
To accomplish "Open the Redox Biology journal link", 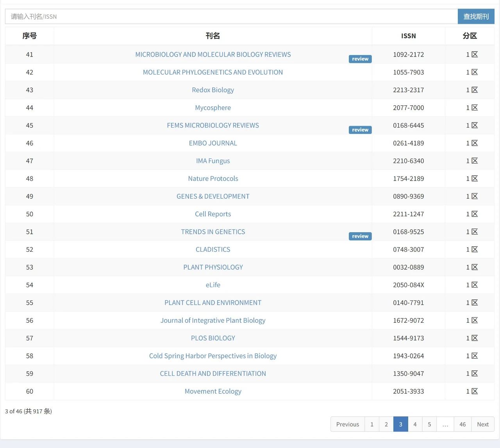I will [x=213, y=90].
